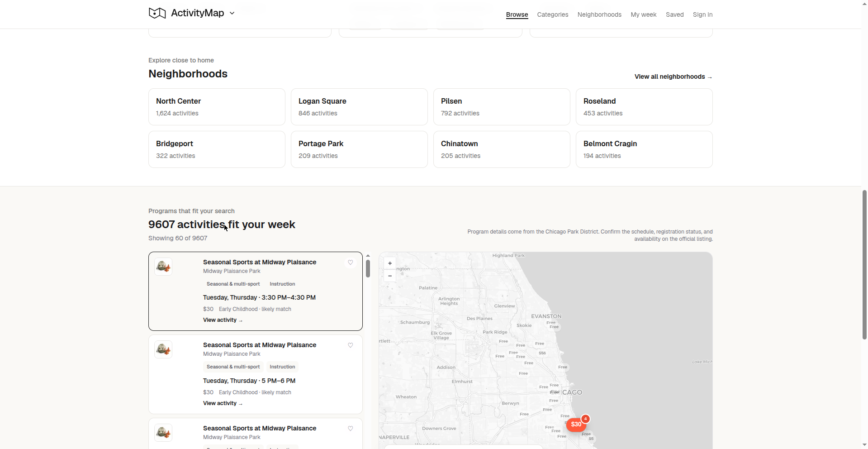Click Instruction tag on second card
Image resolution: width=868 pixels, height=449 pixels.
tap(282, 367)
